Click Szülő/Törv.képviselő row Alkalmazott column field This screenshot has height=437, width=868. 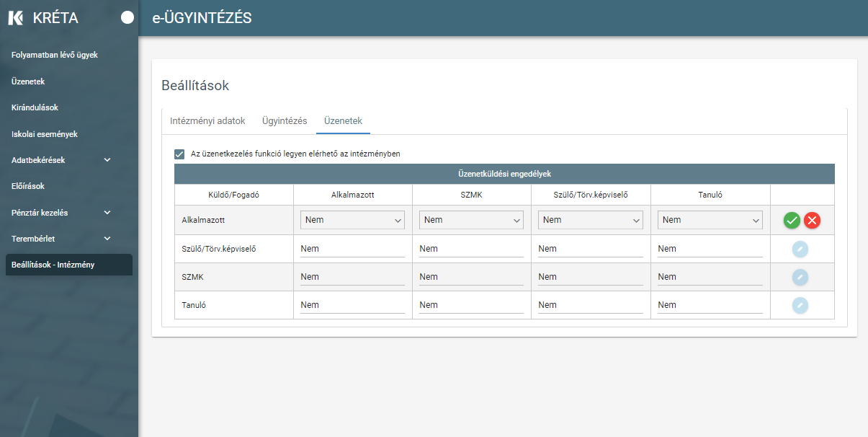pos(352,249)
